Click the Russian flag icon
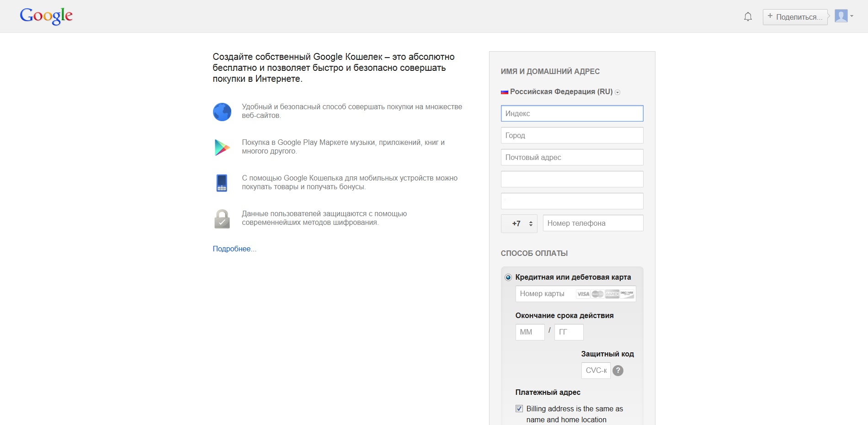The height and width of the screenshot is (425, 868). click(x=505, y=92)
